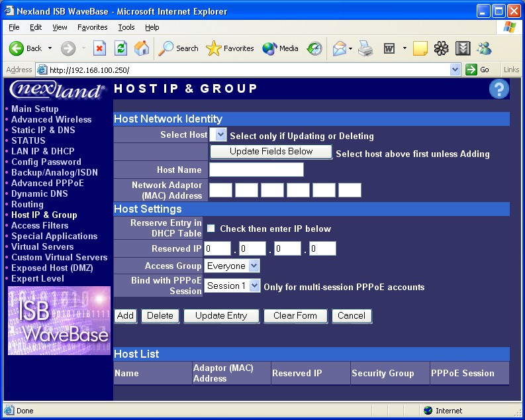
Task: Open the Virtual Servers link
Action: [x=42, y=247]
